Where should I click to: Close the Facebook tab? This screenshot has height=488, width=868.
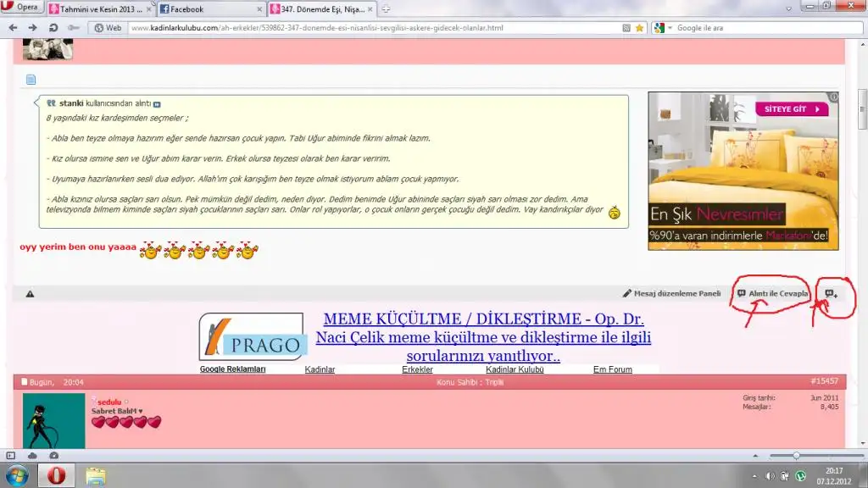(259, 9)
